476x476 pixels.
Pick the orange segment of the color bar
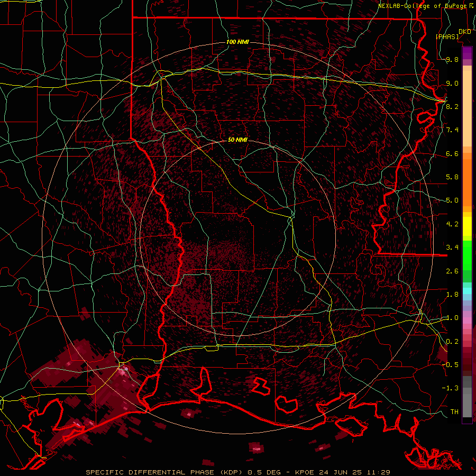coord(467,182)
